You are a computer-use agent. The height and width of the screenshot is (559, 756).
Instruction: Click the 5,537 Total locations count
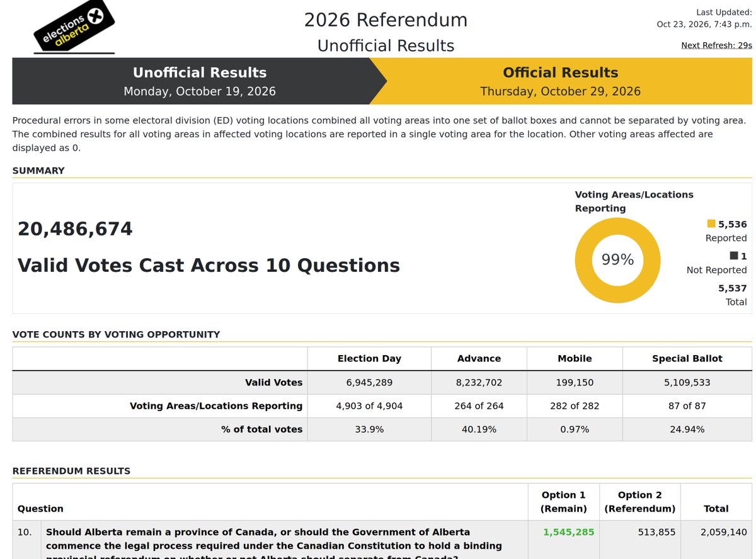733,288
